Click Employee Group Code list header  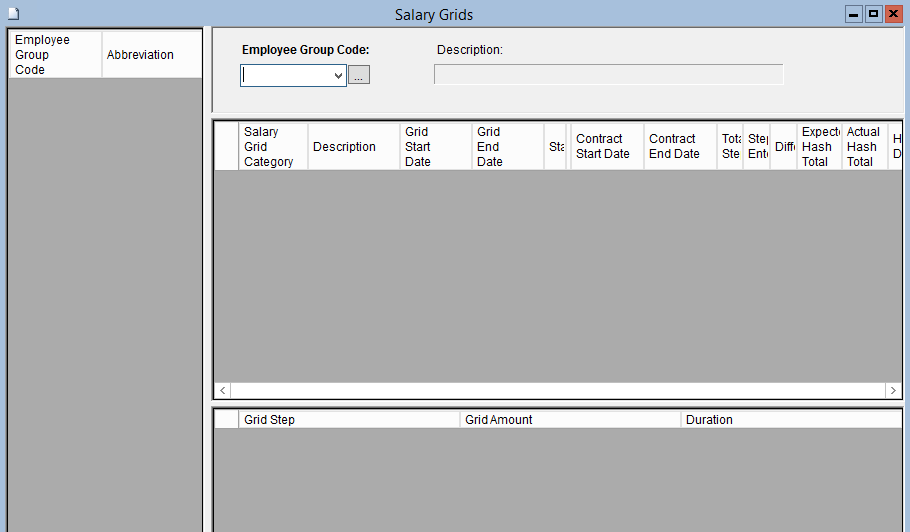click(55, 55)
